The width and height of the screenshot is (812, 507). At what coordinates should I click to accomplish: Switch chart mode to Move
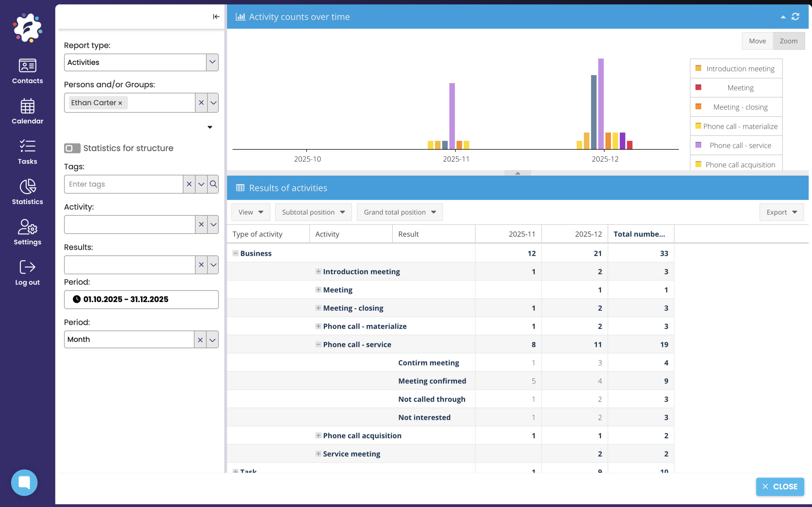click(757, 41)
